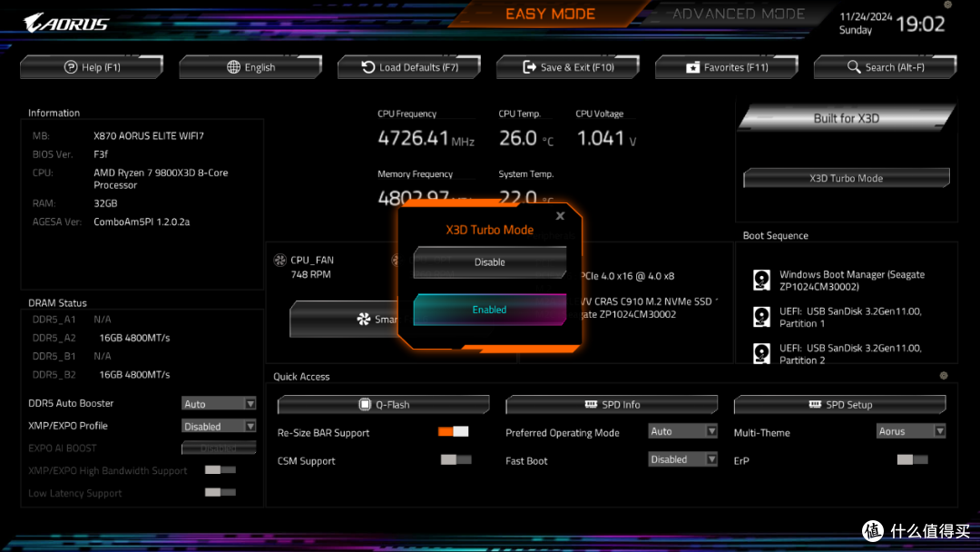The image size is (980, 552).
Task: Open the Fast Boot dropdown
Action: coord(682,459)
